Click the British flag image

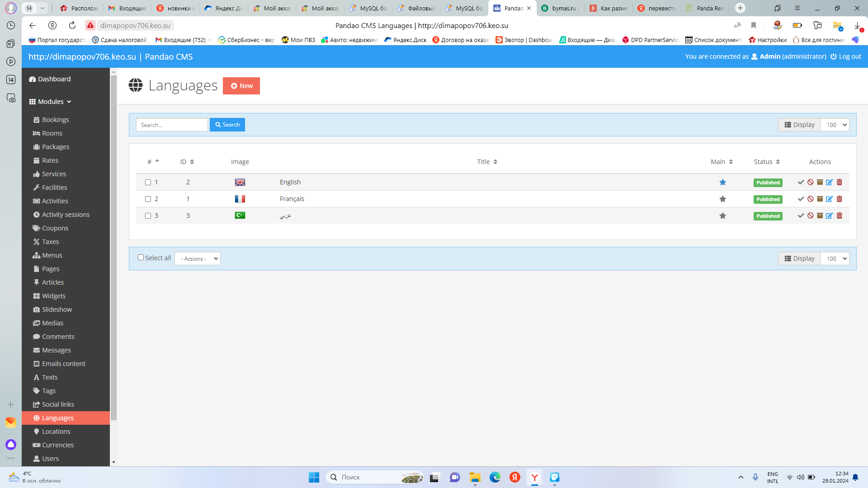pyautogui.click(x=240, y=183)
